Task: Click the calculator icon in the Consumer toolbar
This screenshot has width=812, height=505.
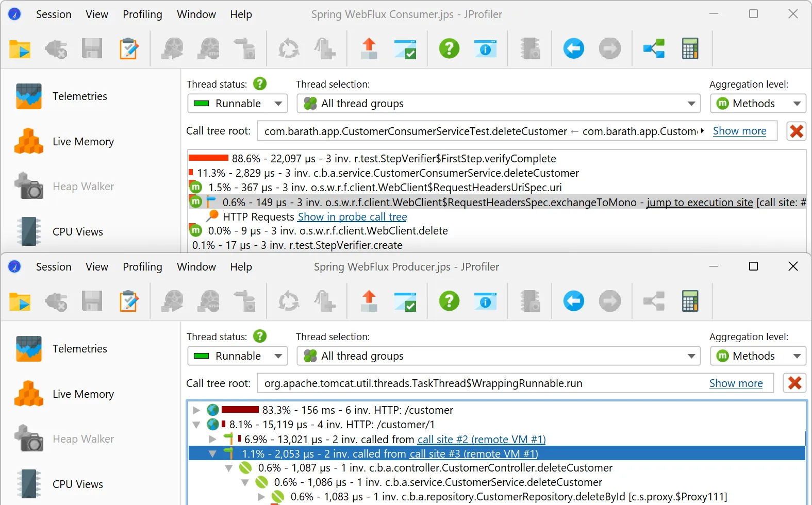Action: point(690,49)
